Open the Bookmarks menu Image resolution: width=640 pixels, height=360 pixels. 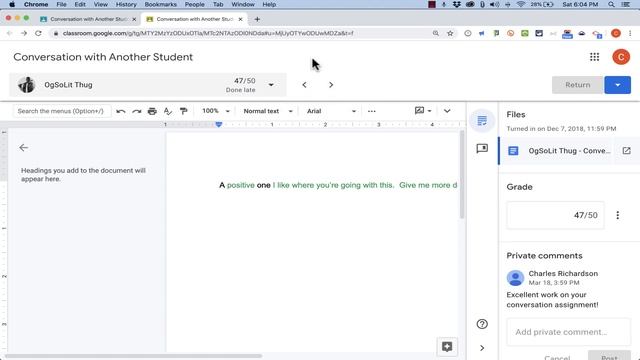[160, 4]
